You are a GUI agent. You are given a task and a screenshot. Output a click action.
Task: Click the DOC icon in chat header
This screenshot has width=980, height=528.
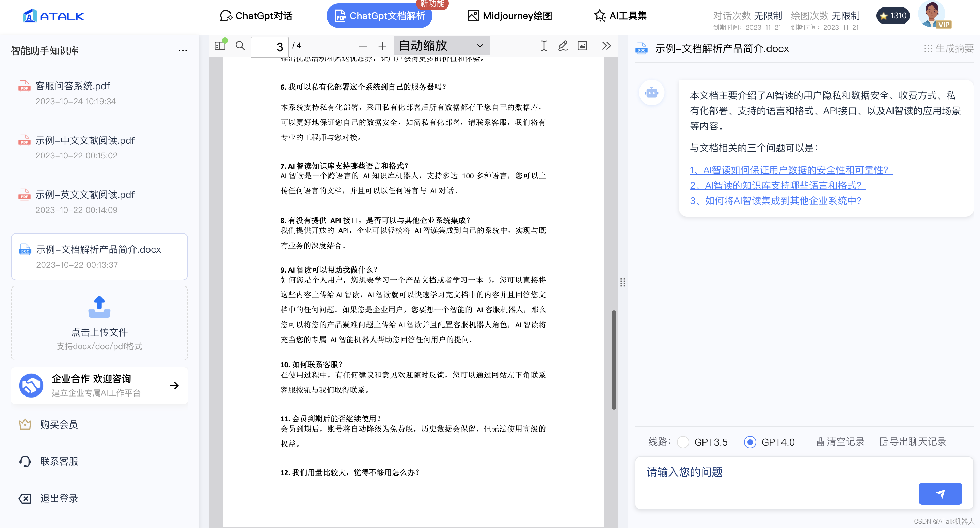pyautogui.click(x=642, y=48)
